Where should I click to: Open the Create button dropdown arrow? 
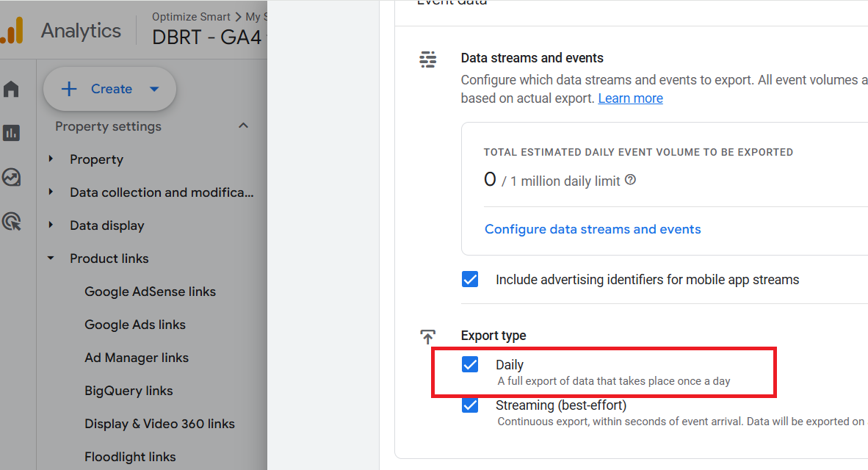pyautogui.click(x=154, y=89)
